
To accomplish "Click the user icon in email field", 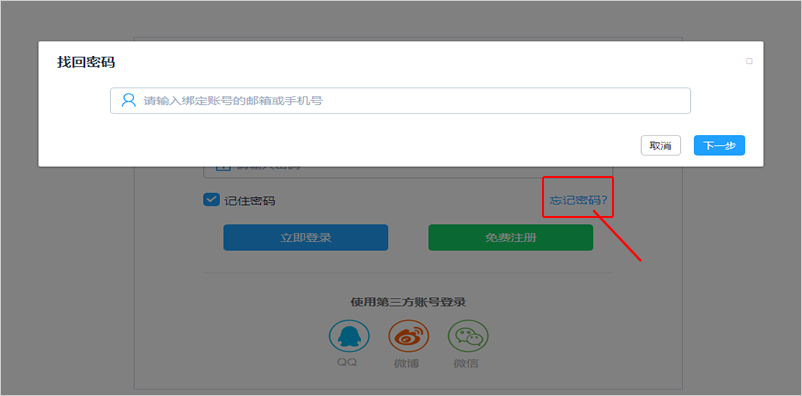I will pos(128,100).
